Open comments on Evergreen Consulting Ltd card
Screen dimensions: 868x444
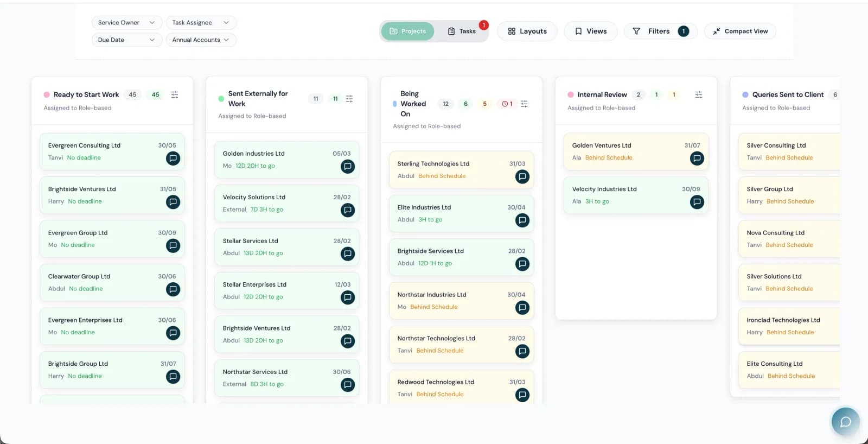coord(173,158)
